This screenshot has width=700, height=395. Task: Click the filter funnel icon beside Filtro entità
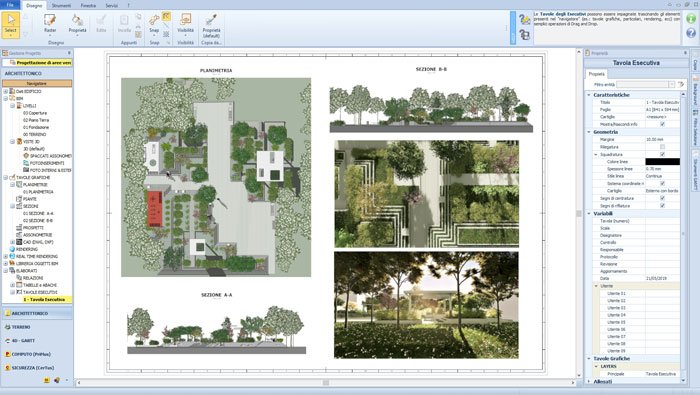(681, 84)
